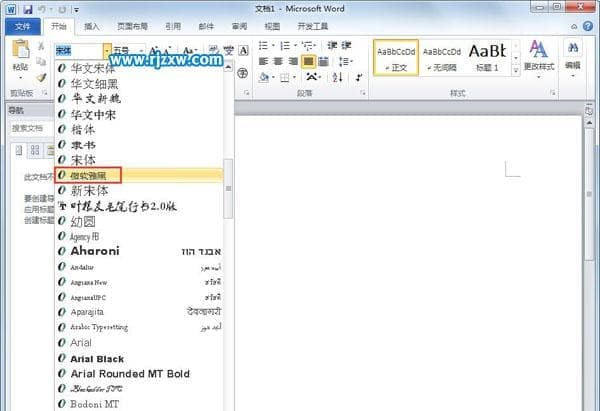This screenshot has width=600, height=411.
Task: Expand the styles gallery More arrow
Action: (x=516, y=70)
